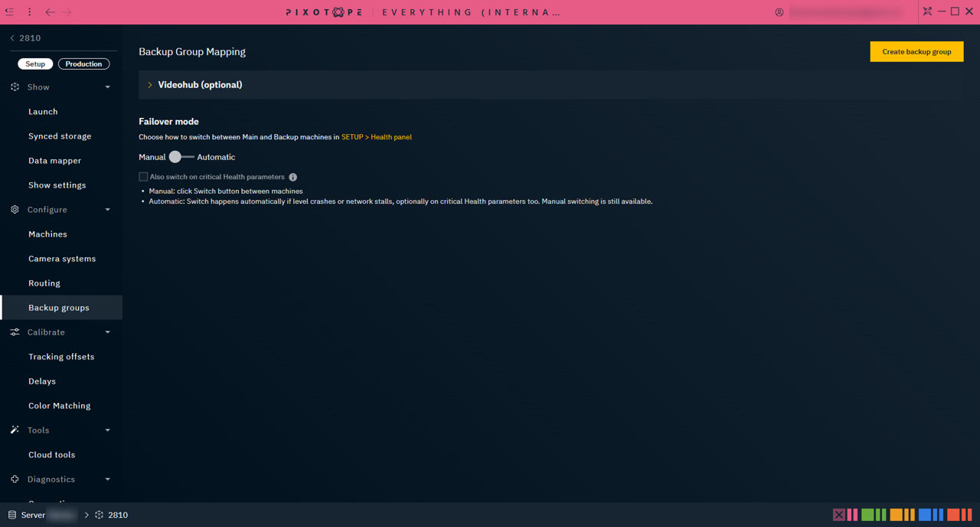980x527 pixels.
Task: Collapse the Calibrate section arrow
Action: click(107, 332)
